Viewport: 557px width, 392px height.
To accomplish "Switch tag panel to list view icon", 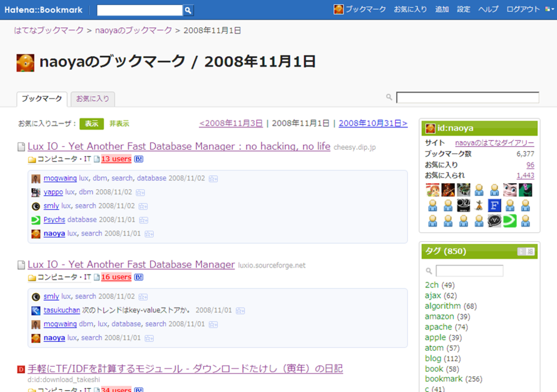I will point(521,251).
